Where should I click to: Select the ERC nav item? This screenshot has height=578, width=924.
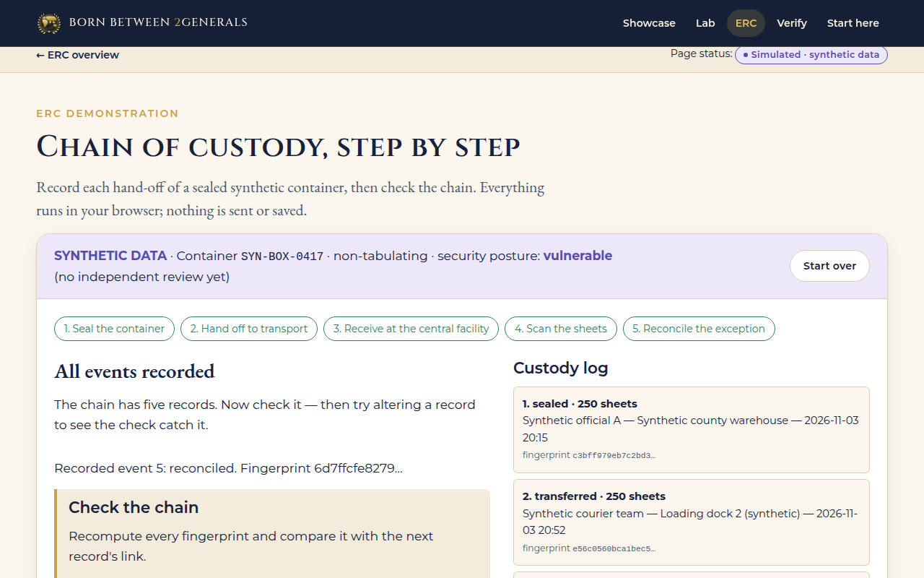click(746, 23)
